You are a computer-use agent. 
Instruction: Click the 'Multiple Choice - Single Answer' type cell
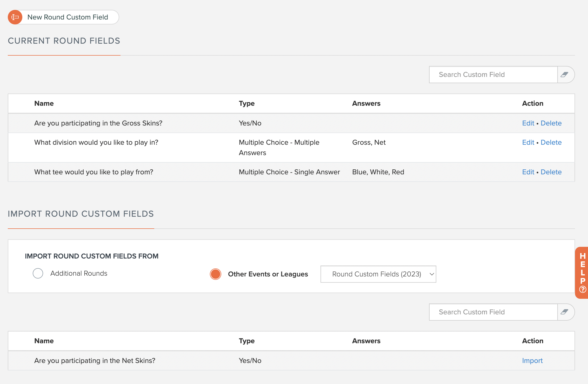pos(289,172)
